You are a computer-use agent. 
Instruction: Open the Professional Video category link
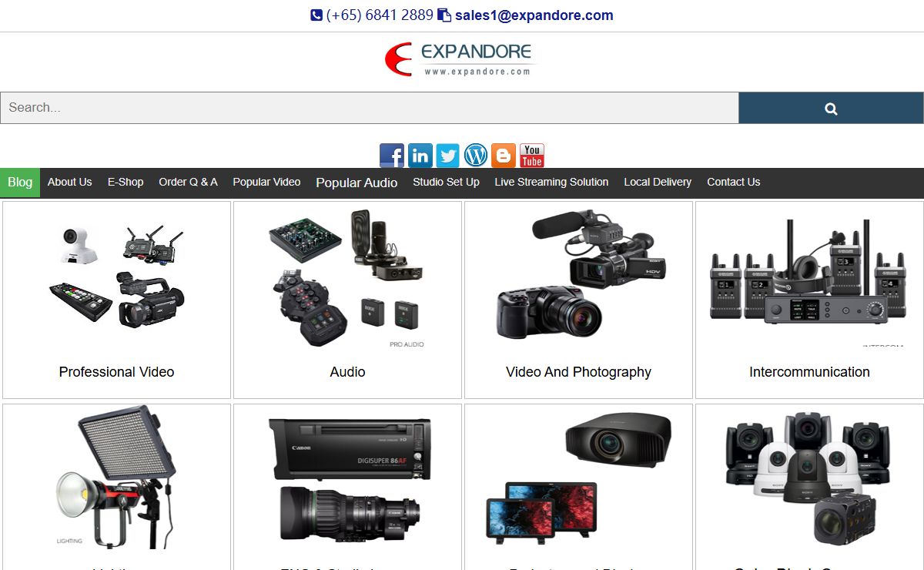tap(116, 372)
